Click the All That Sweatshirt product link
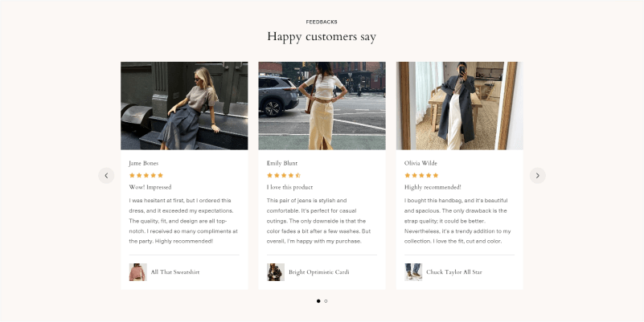The height and width of the screenshot is (322, 644). coord(175,272)
